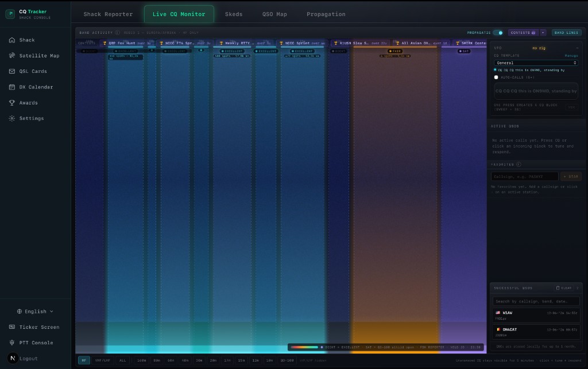Open QSL Cards via the envelope icon
Viewport: 588px width, 369px height.
click(12, 71)
